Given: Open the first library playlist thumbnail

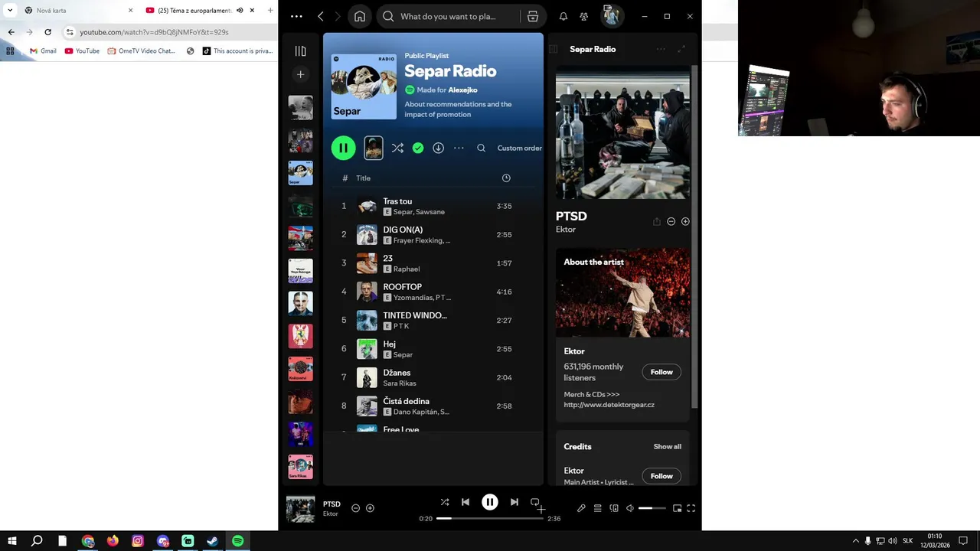Looking at the screenshot, I should 300,108.
